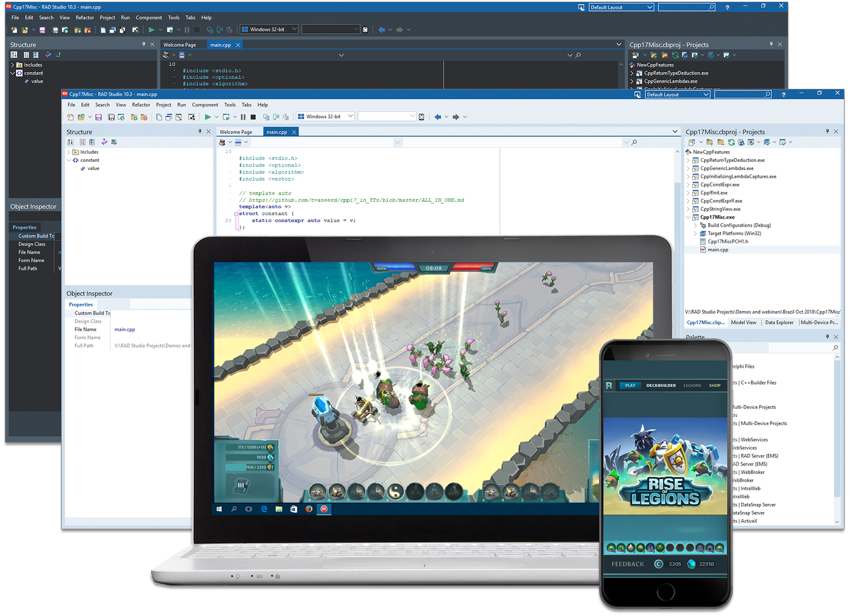Click the back arrow in the dark window
Viewport: 850px width, 616px height.
[x=381, y=29]
